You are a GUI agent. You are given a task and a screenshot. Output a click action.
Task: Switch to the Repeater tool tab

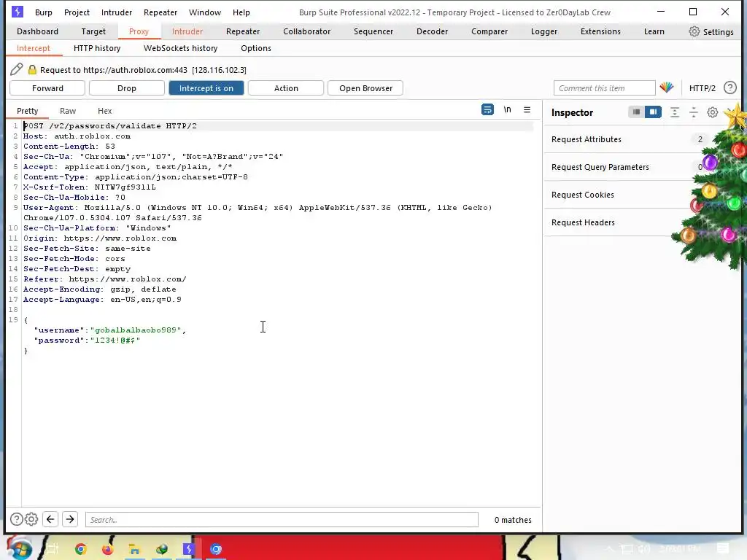click(x=243, y=31)
